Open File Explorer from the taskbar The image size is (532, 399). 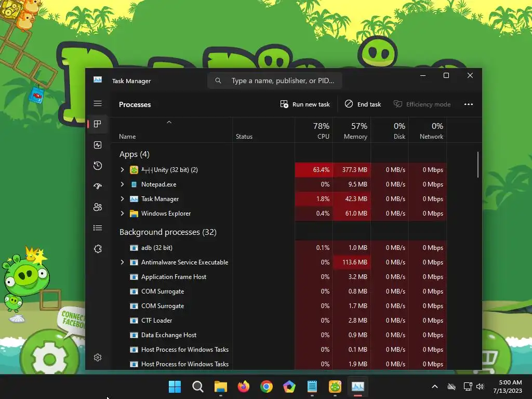[220, 387]
